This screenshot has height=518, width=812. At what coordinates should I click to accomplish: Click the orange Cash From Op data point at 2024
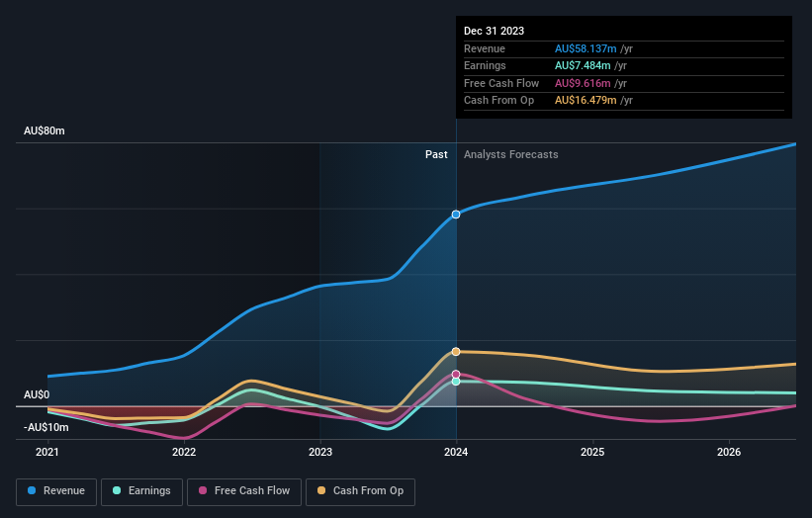456,352
